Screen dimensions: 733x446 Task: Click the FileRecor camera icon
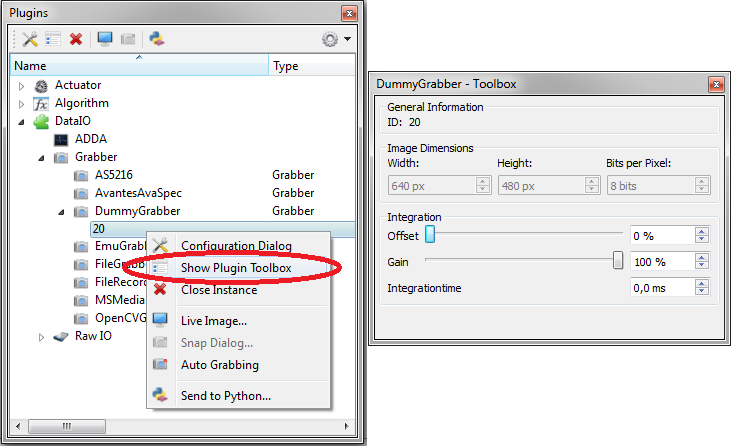click(x=81, y=282)
